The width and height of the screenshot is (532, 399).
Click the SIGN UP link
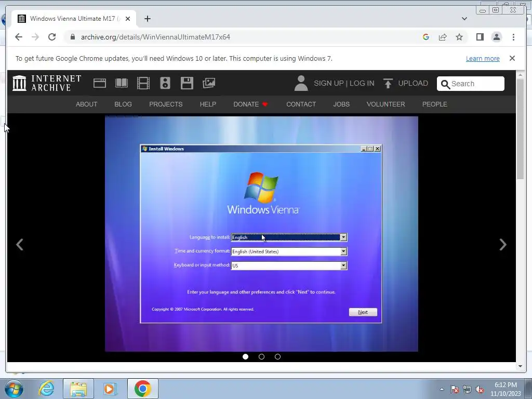point(329,83)
